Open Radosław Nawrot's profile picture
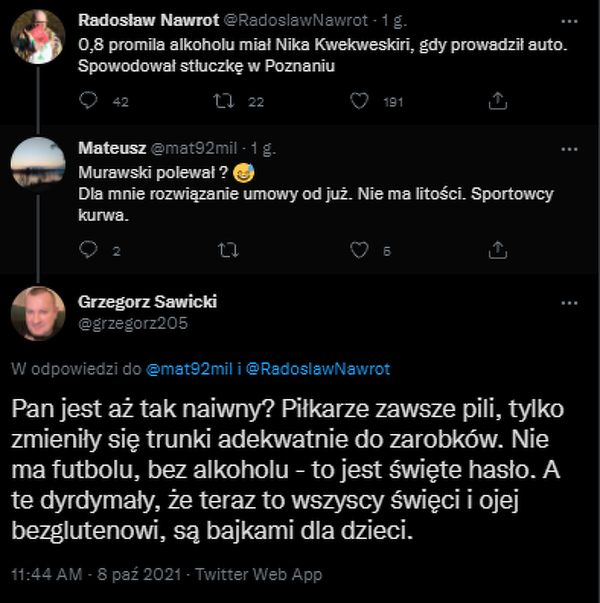This screenshot has height=603, width=600. click(38, 38)
